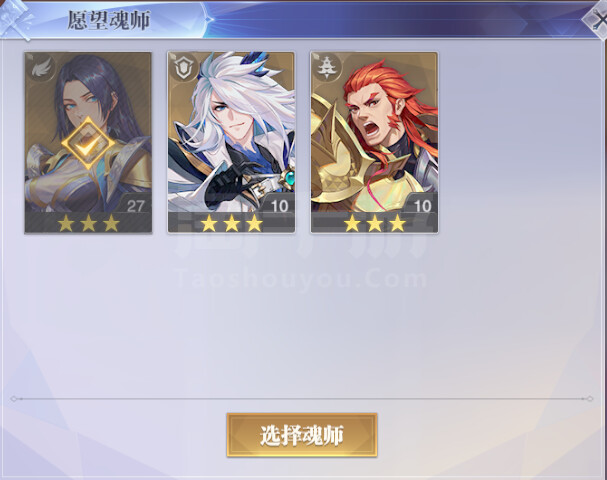607x480 pixels.
Task: Uncheck the golden checkmark on first card
Action: click(x=88, y=143)
